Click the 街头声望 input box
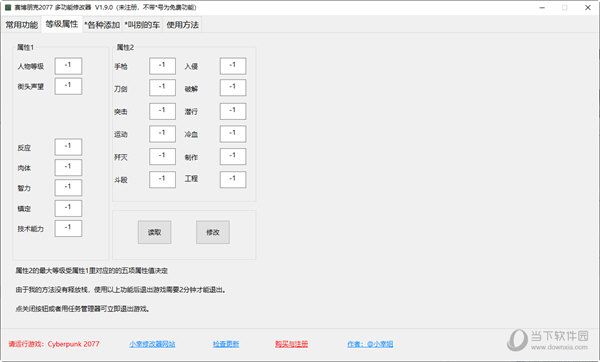This screenshot has width=600, height=362. (68, 86)
